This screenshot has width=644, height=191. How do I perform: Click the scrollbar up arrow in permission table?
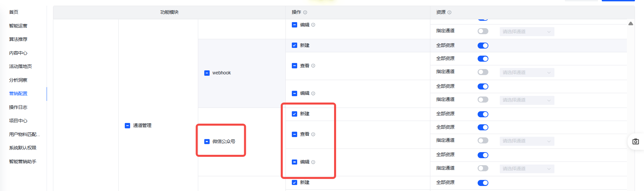pyautogui.click(x=631, y=23)
